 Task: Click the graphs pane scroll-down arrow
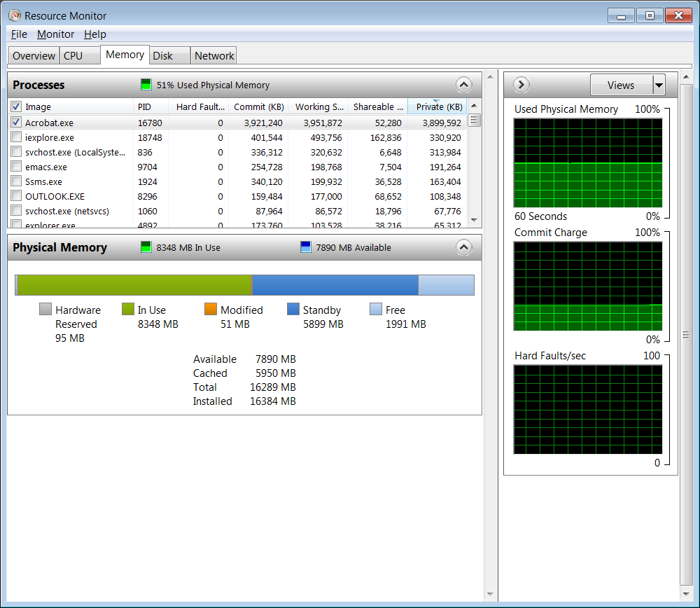coord(686,594)
